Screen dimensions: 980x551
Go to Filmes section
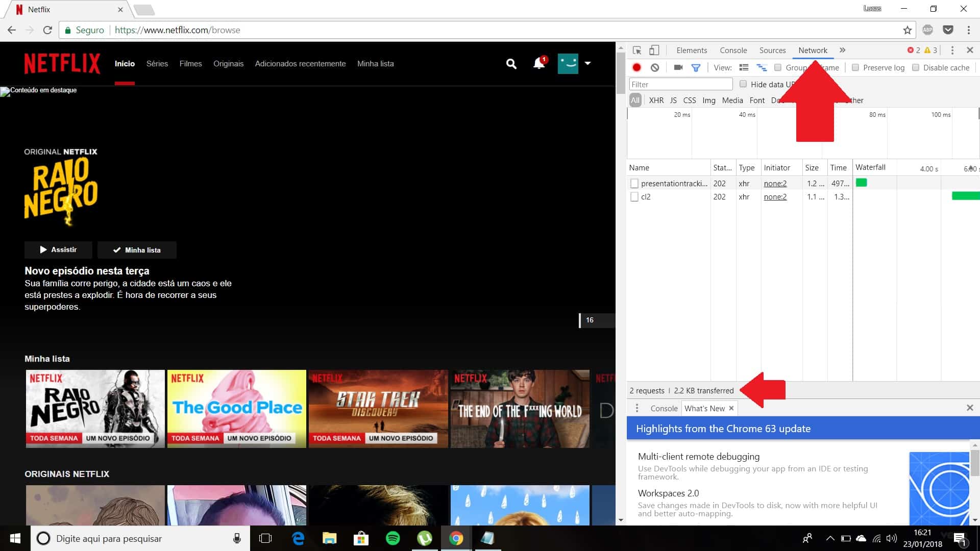pyautogui.click(x=190, y=64)
